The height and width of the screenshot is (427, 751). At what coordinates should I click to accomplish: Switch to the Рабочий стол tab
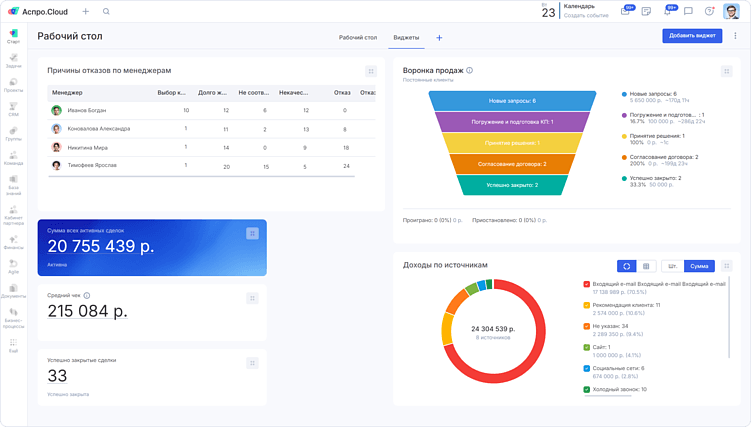click(358, 37)
